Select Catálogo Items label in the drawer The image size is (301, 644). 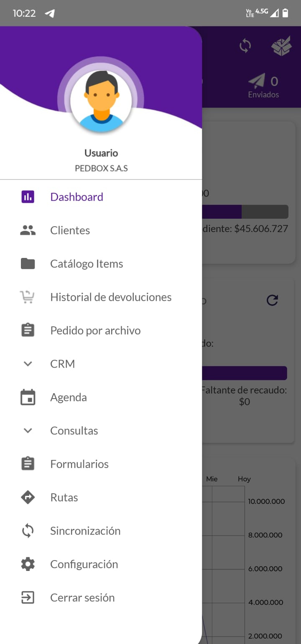87,264
